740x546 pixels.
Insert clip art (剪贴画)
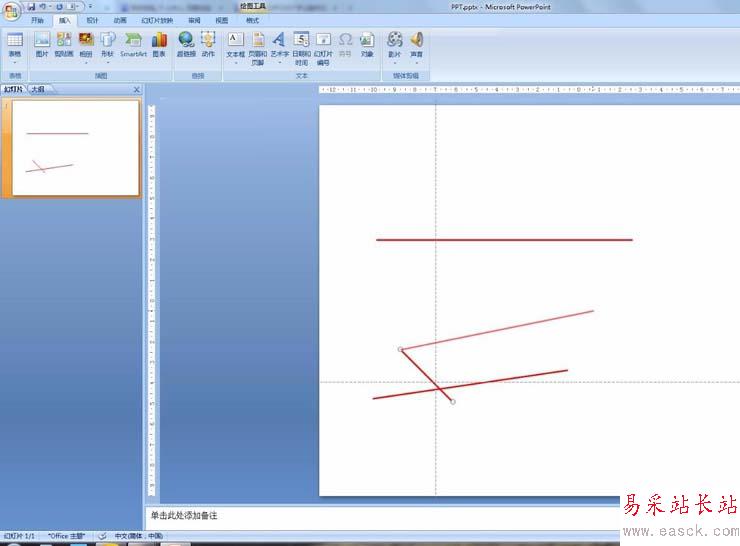(x=64, y=45)
